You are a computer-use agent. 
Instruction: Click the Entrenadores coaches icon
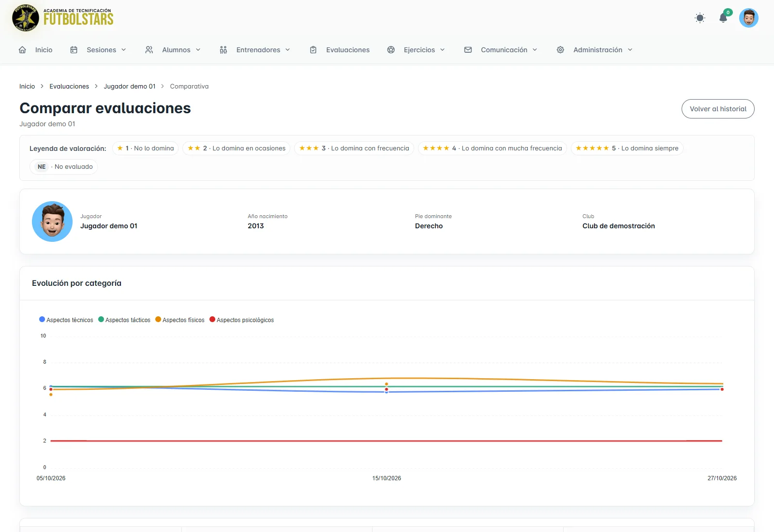(223, 50)
